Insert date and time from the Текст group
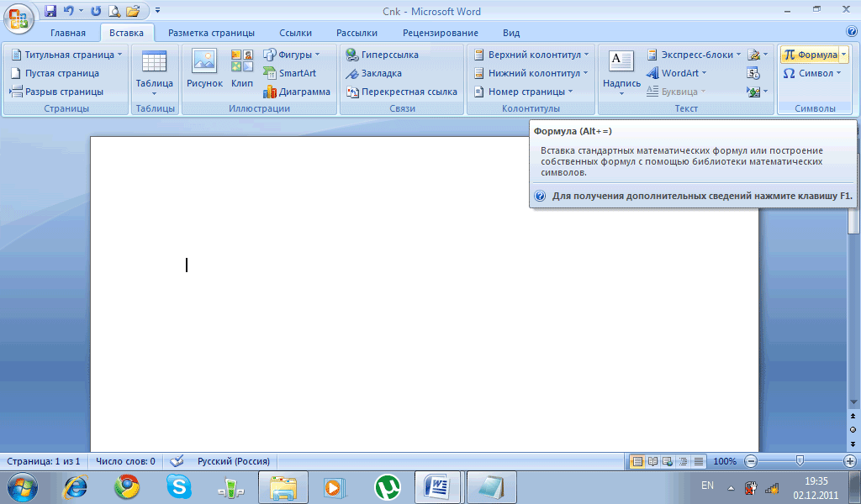The height and width of the screenshot is (504, 861). [x=753, y=73]
